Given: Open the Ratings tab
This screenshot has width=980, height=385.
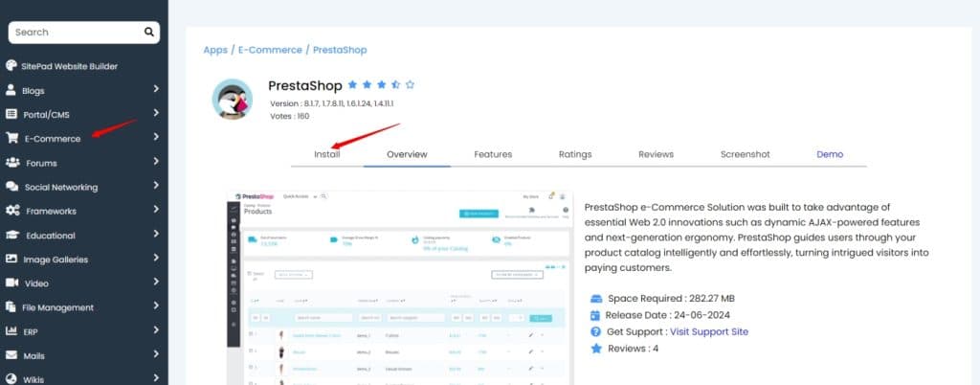Looking at the screenshot, I should (x=575, y=154).
